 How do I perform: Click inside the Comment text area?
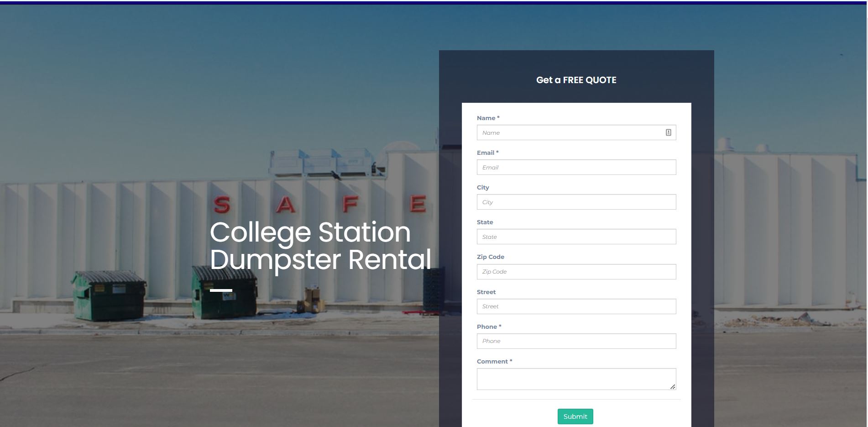point(576,379)
